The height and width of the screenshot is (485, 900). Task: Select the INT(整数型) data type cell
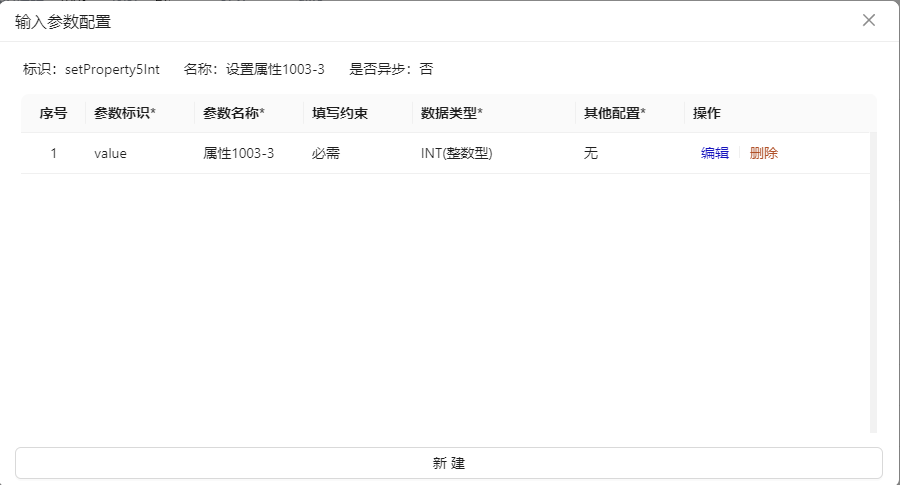[456, 153]
